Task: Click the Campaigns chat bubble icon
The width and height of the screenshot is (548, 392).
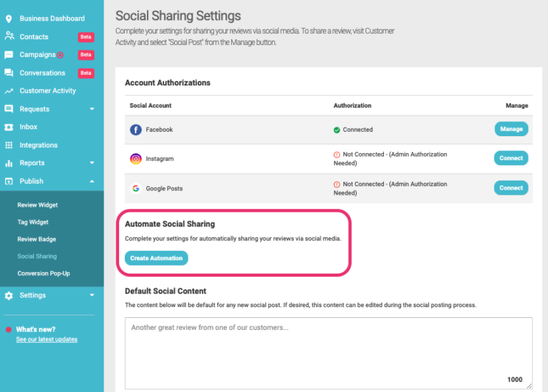Action: coord(9,55)
